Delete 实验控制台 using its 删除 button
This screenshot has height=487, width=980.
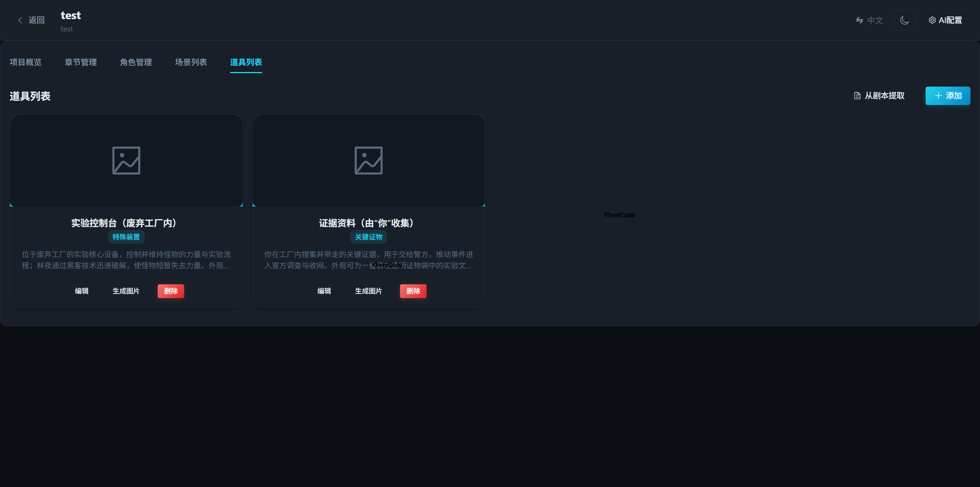point(171,291)
